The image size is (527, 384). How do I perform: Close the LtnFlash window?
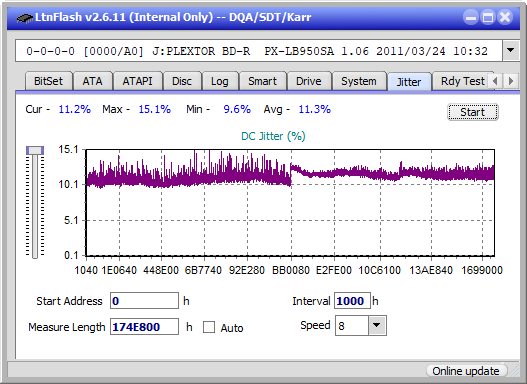[505, 17]
